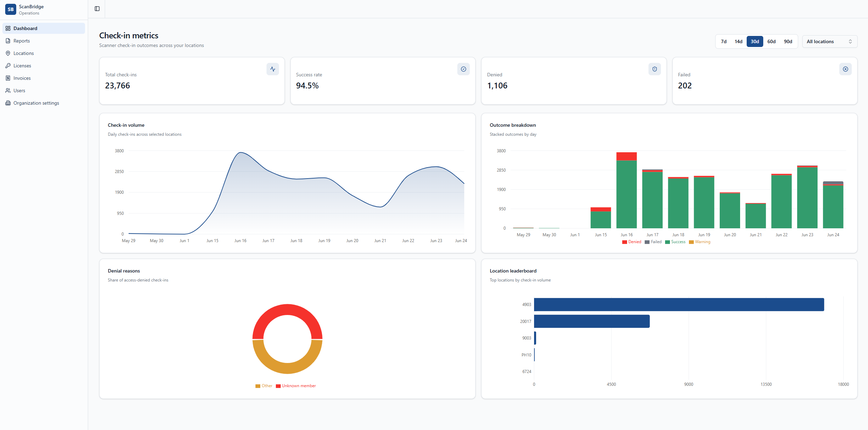Viewport: 868px width, 430px height.
Task: Click the Jun 24 stacked outcome bar
Action: 833,205
